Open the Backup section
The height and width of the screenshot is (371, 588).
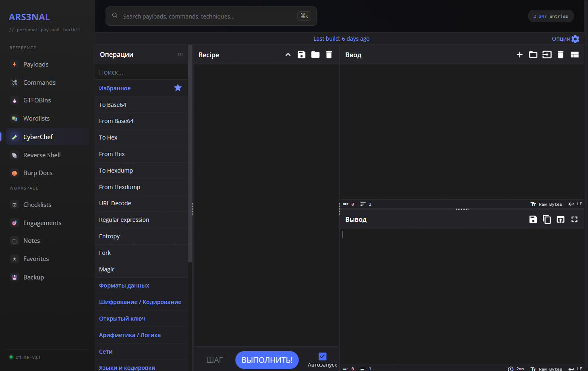coord(48,277)
